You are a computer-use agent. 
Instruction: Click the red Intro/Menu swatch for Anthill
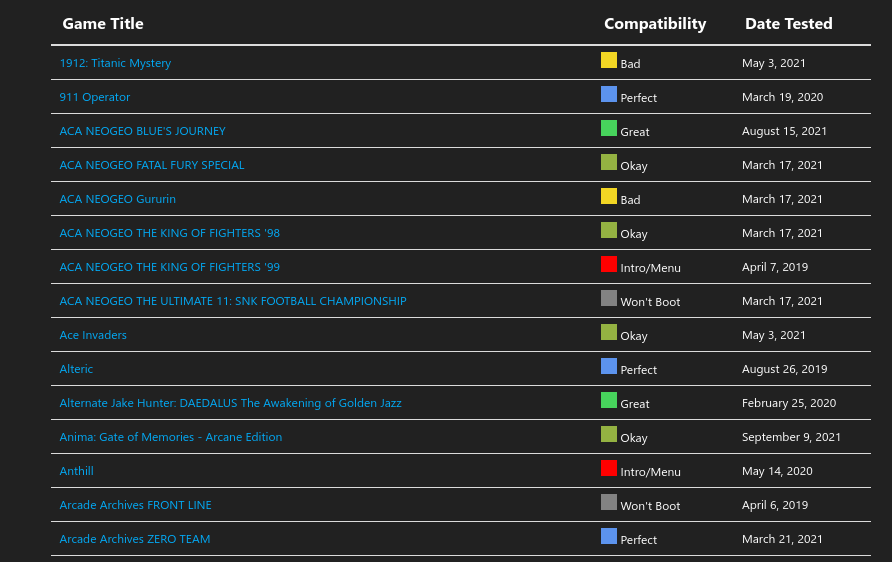609,469
